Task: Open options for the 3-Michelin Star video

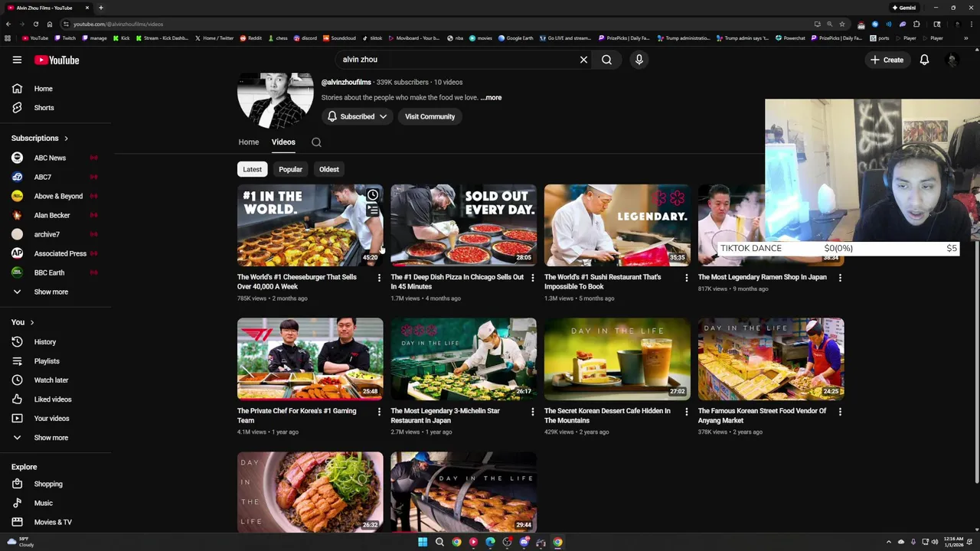Action: 533,412
